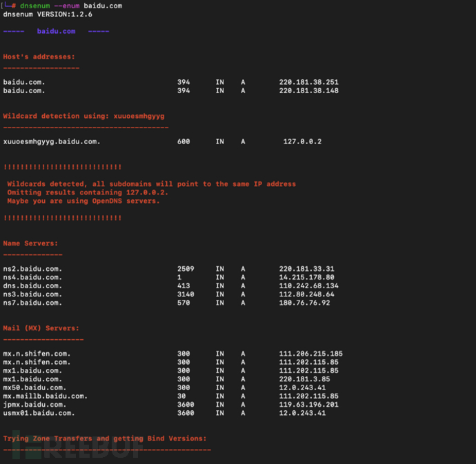The width and height of the screenshot is (476, 464).
Task: Click IP address 127.0.0.2 in wildcard row
Action: coord(302,142)
